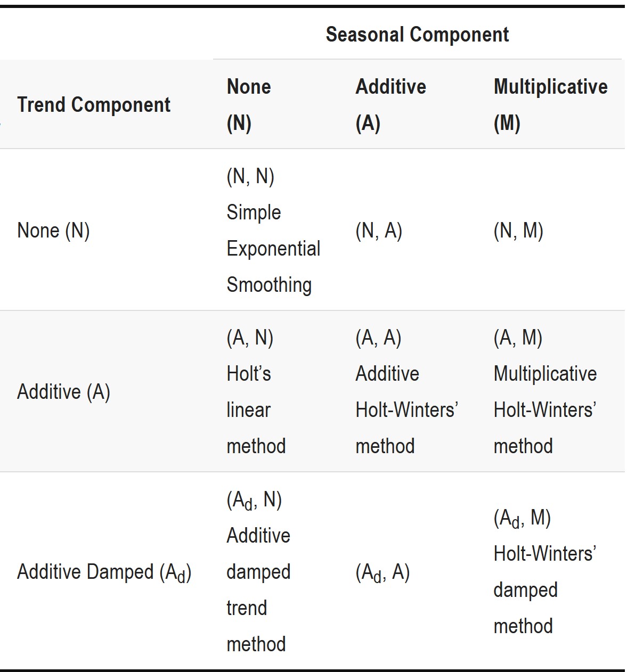Click the Holt's linear method text

256,410
